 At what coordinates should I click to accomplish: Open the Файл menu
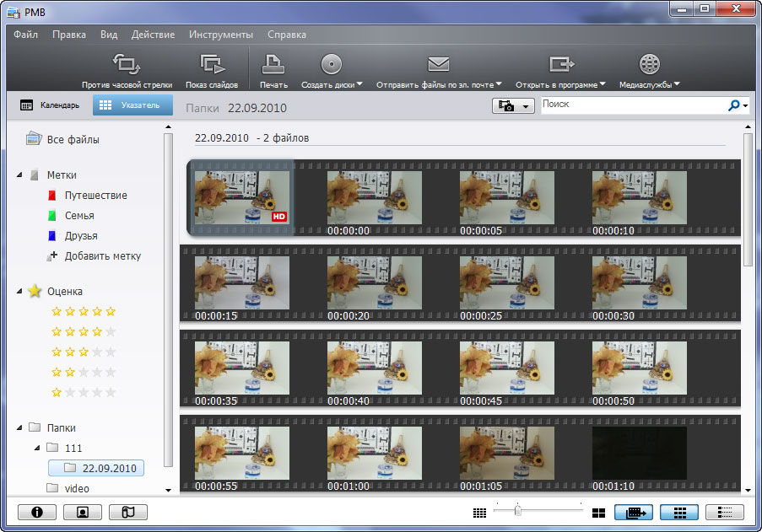(x=26, y=35)
